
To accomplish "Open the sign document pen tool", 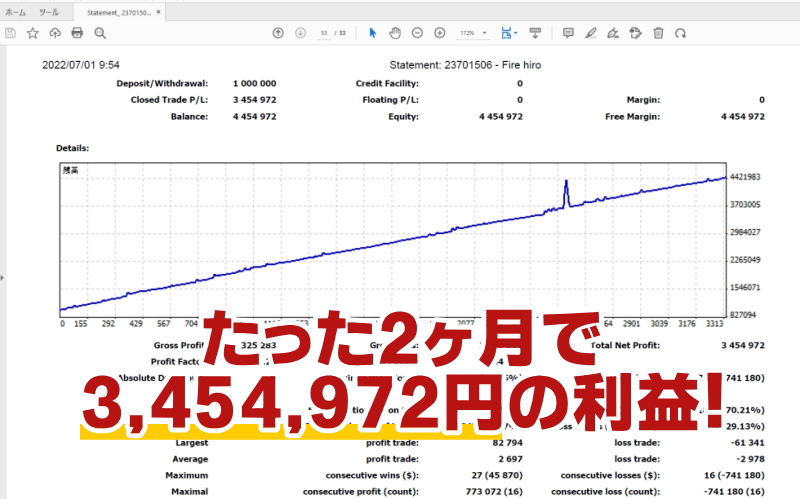I will (613, 33).
